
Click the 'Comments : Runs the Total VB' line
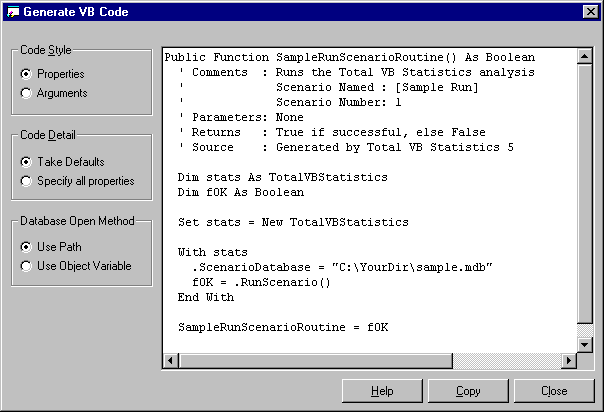point(356,72)
